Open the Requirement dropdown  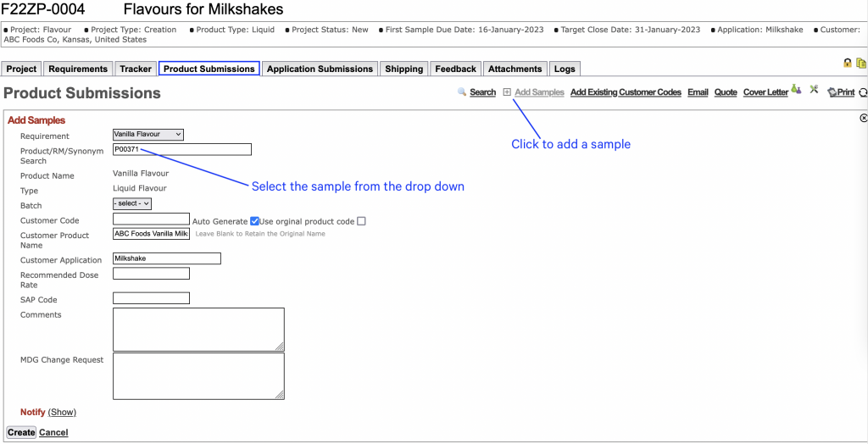click(x=148, y=134)
